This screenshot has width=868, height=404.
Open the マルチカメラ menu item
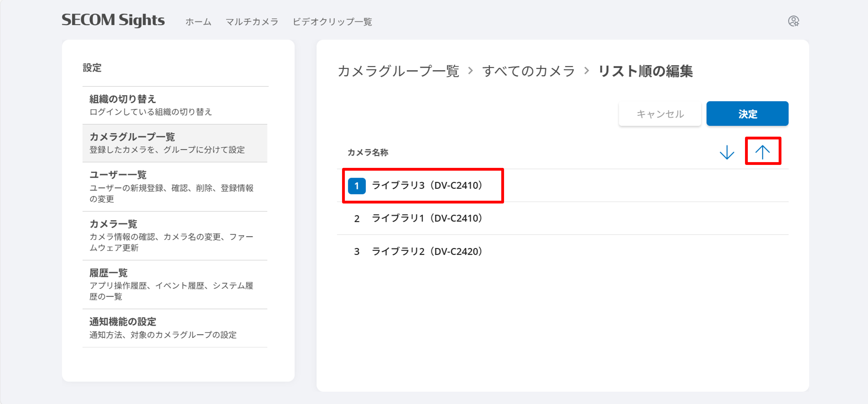(x=252, y=21)
